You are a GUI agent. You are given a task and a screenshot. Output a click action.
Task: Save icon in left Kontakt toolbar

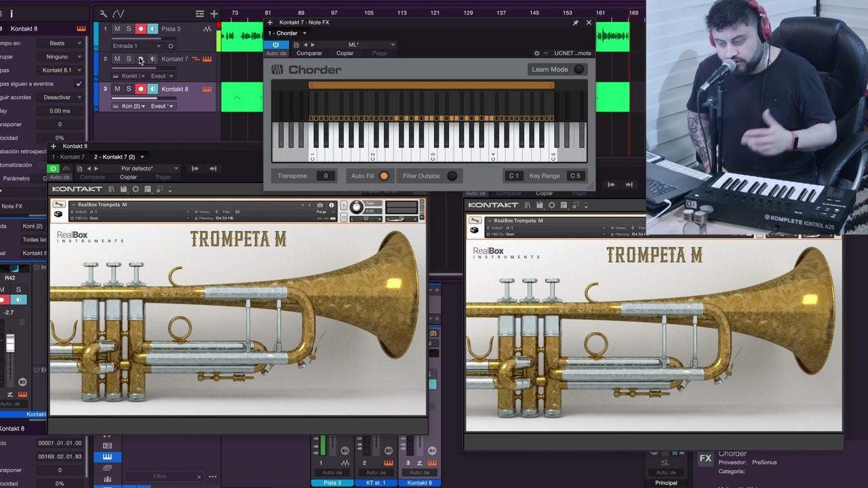click(x=125, y=189)
